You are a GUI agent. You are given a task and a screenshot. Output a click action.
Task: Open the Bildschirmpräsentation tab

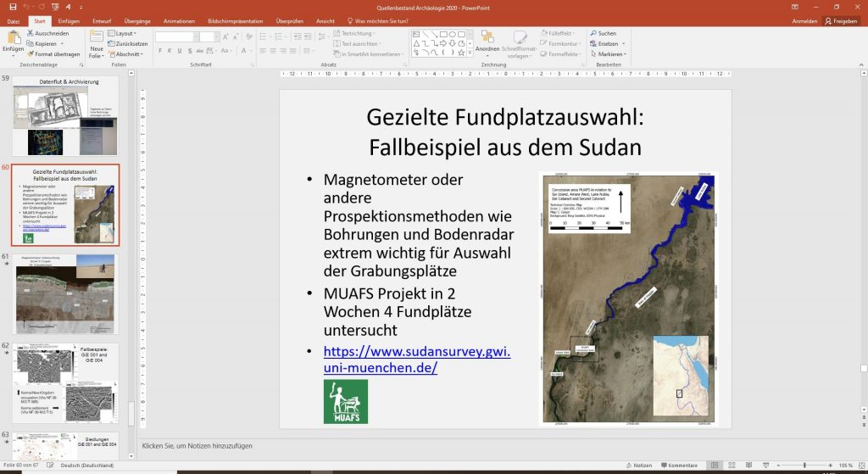pyautogui.click(x=236, y=21)
